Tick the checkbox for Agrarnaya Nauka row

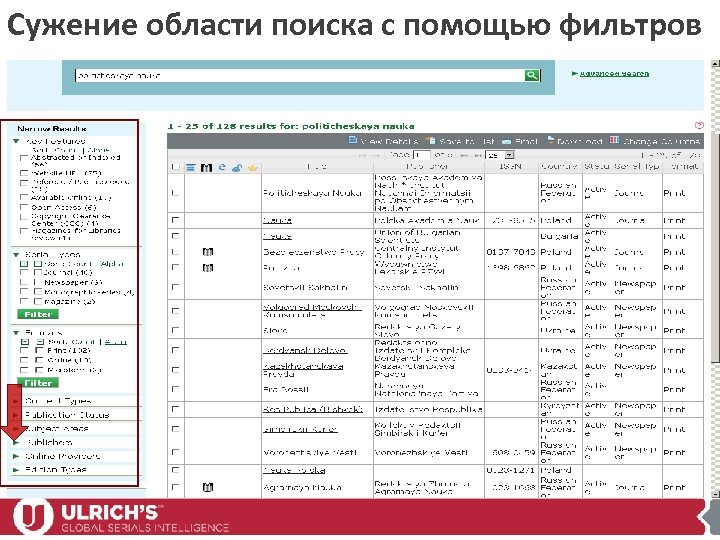click(x=175, y=487)
